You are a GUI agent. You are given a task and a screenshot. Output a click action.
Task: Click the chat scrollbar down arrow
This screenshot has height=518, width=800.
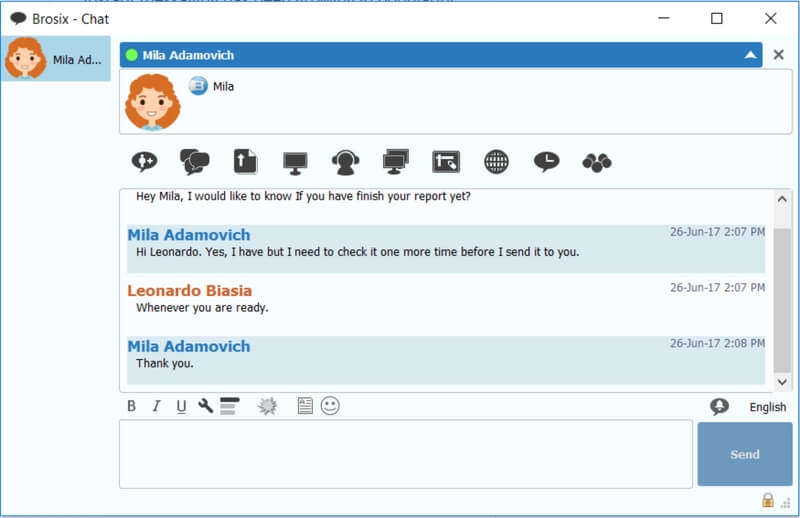pos(782,382)
